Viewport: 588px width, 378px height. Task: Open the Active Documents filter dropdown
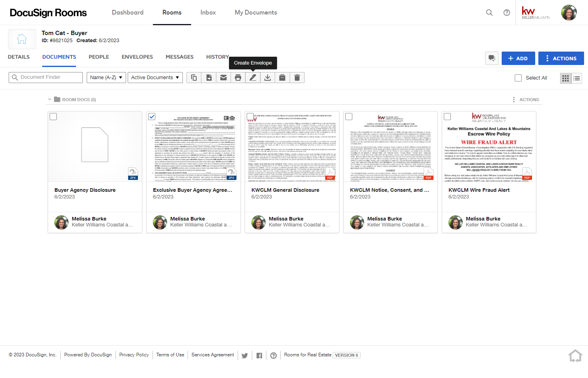point(155,78)
